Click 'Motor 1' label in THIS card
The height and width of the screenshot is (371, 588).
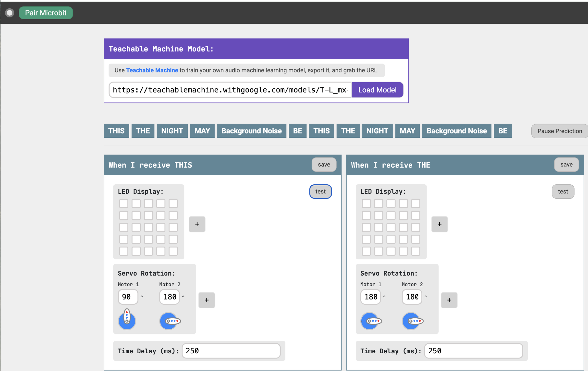click(128, 284)
